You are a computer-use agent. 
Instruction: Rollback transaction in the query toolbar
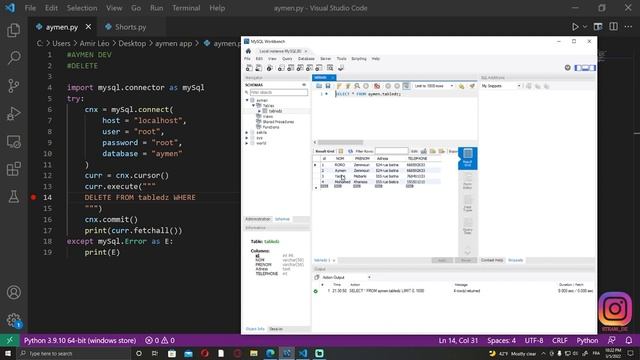pyautogui.click(x=397, y=86)
